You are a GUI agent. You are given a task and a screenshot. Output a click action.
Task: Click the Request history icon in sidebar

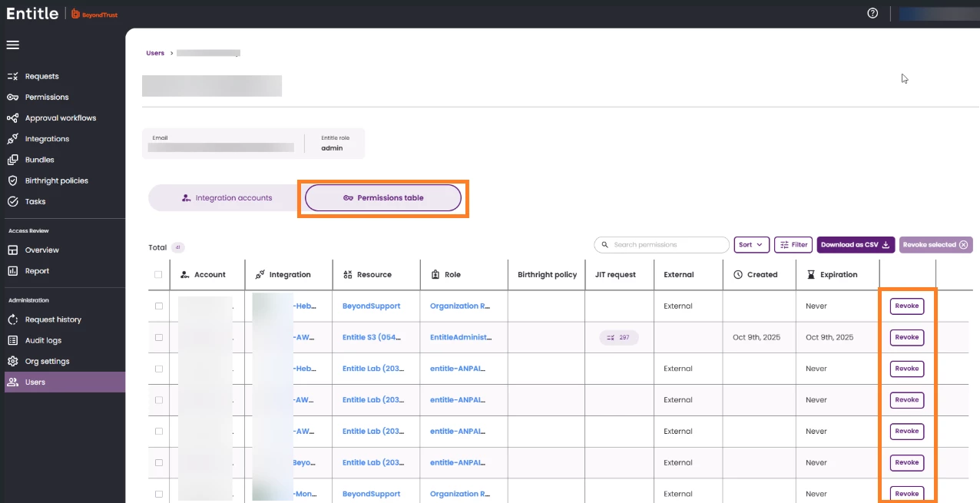coord(12,319)
